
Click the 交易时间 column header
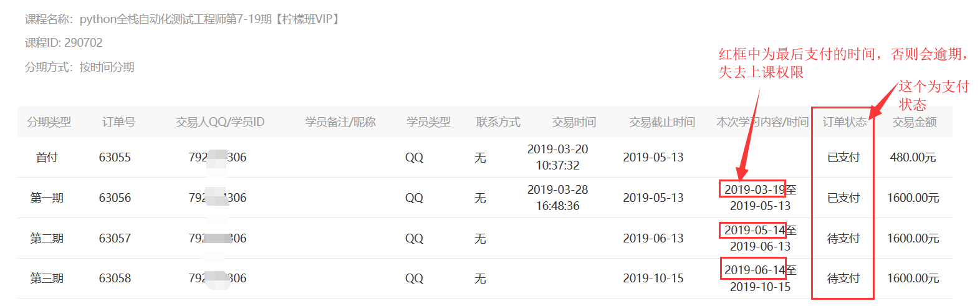(574, 122)
